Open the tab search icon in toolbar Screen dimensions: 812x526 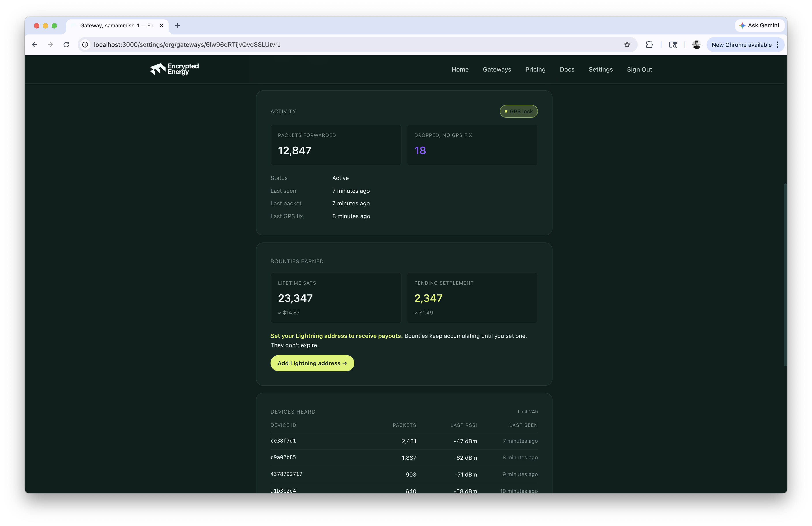point(673,45)
